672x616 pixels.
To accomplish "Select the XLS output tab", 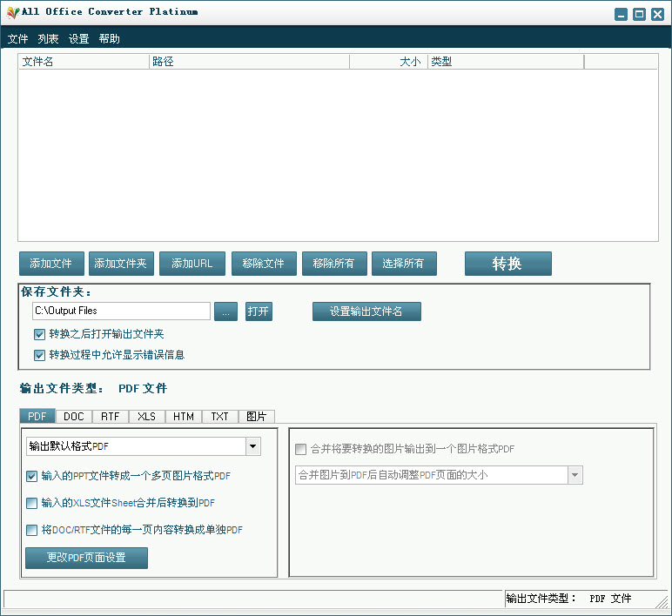I will coord(146,417).
